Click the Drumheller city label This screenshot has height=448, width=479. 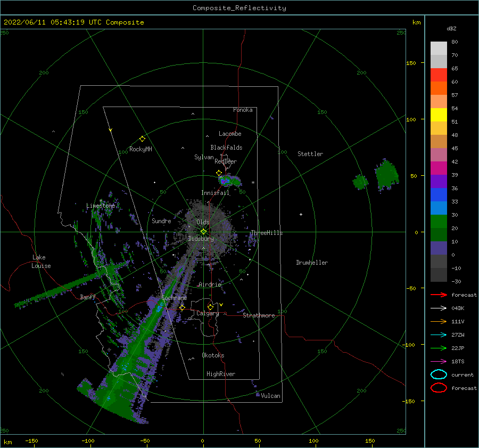pos(312,263)
